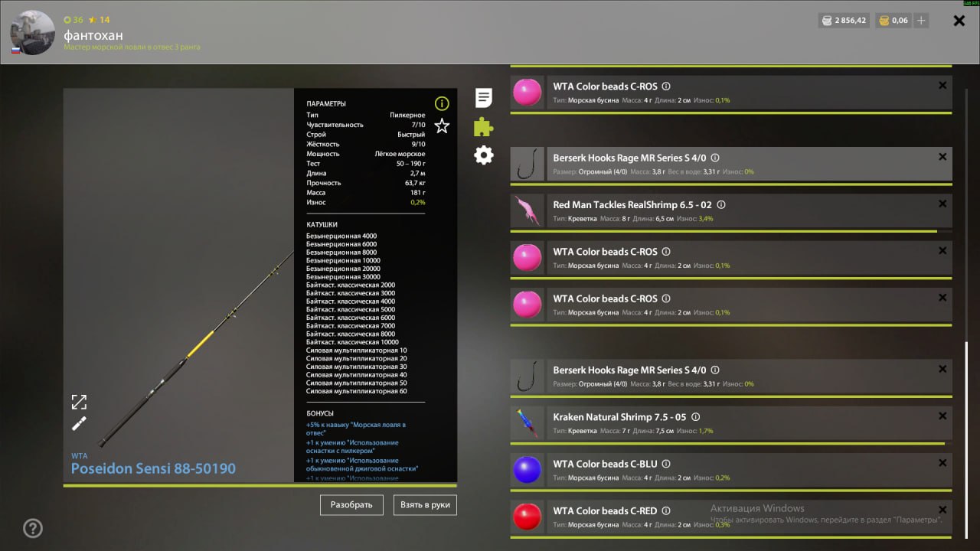Screen dimensions: 980x551
Task: Click the Износ 0,2% parameter row
Action: (x=366, y=202)
